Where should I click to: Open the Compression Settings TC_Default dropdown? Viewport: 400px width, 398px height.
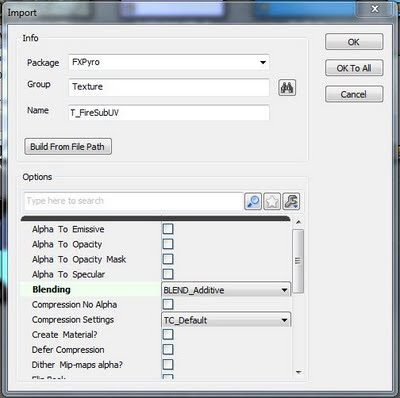coord(226,320)
